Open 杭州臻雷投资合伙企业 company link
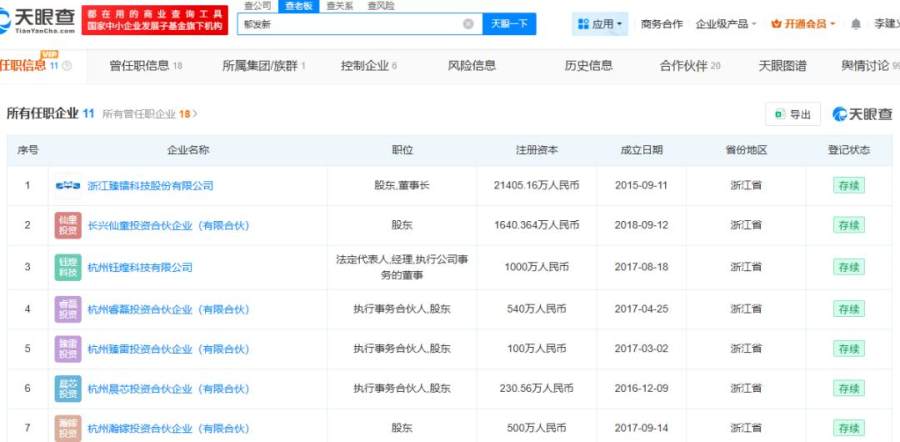 168,349
